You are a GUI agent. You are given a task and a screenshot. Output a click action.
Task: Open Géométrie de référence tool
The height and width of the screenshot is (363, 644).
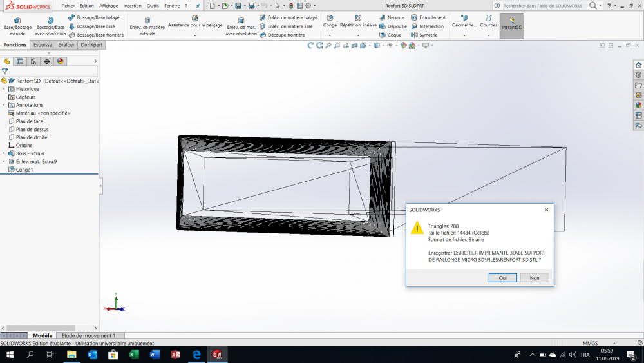pos(464,21)
